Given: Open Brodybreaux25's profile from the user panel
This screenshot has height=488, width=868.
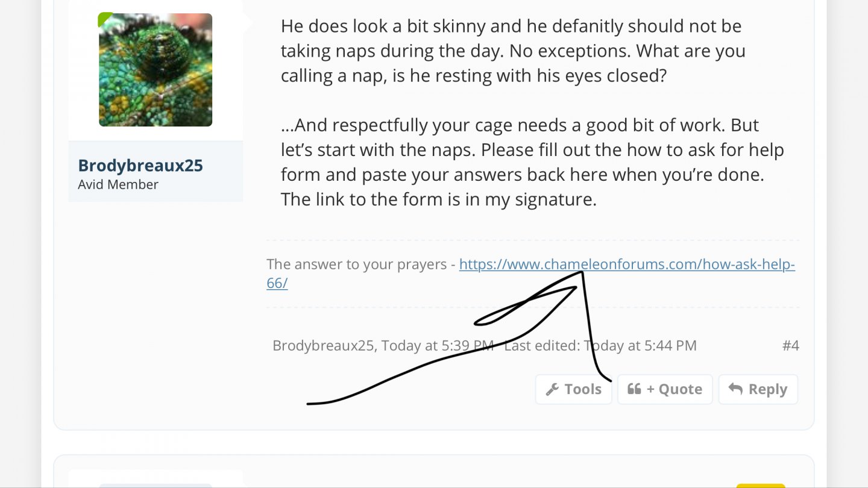Looking at the screenshot, I should [x=140, y=165].
